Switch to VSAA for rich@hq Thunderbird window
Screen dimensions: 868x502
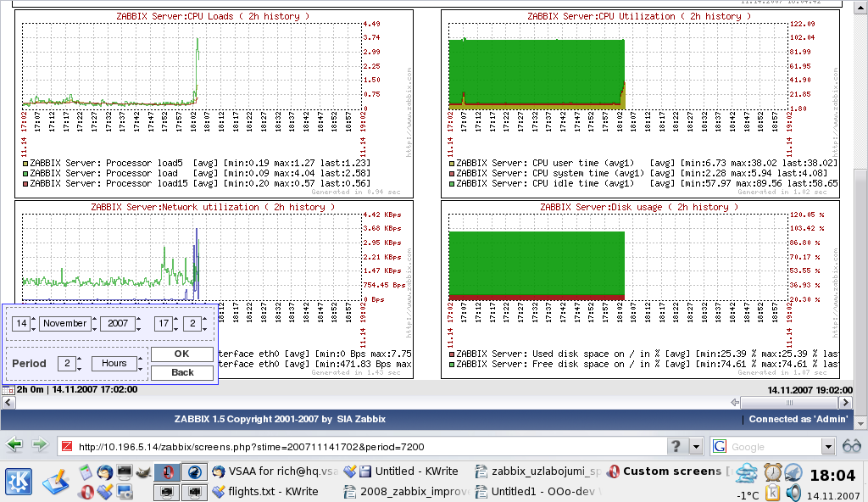click(275, 471)
